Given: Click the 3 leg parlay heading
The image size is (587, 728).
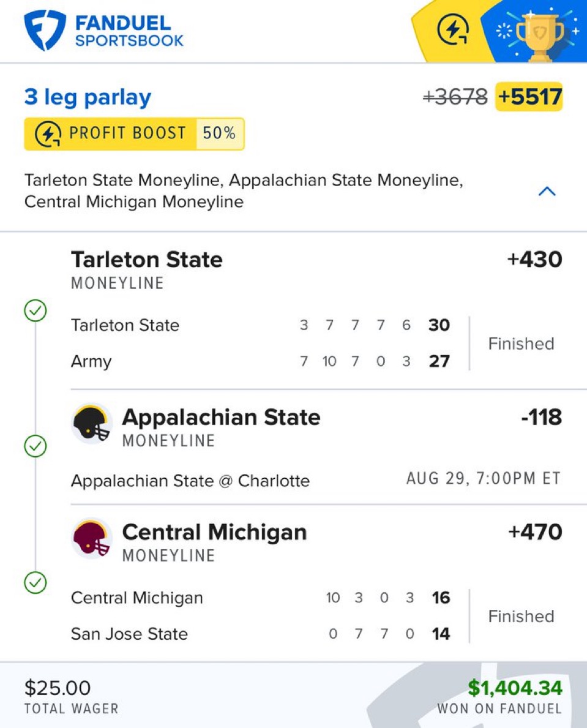Looking at the screenshot, I should click(x=88, y=97).
